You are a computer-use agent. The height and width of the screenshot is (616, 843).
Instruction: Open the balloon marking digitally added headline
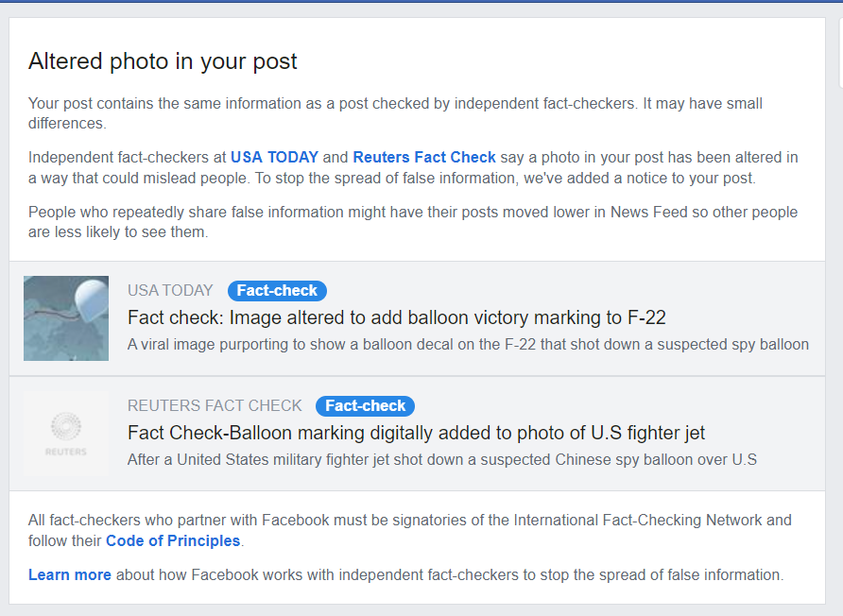(x=416, y=433)
